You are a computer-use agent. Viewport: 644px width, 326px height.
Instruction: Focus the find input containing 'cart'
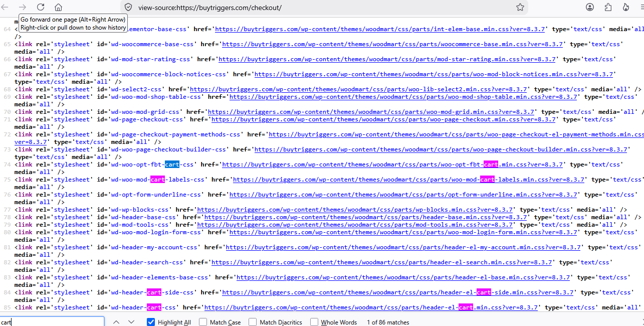[52, 322]
